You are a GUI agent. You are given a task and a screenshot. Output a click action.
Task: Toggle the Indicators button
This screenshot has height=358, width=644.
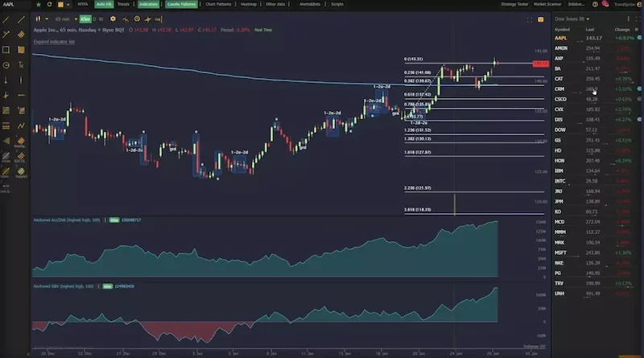[x=148, y=4]
